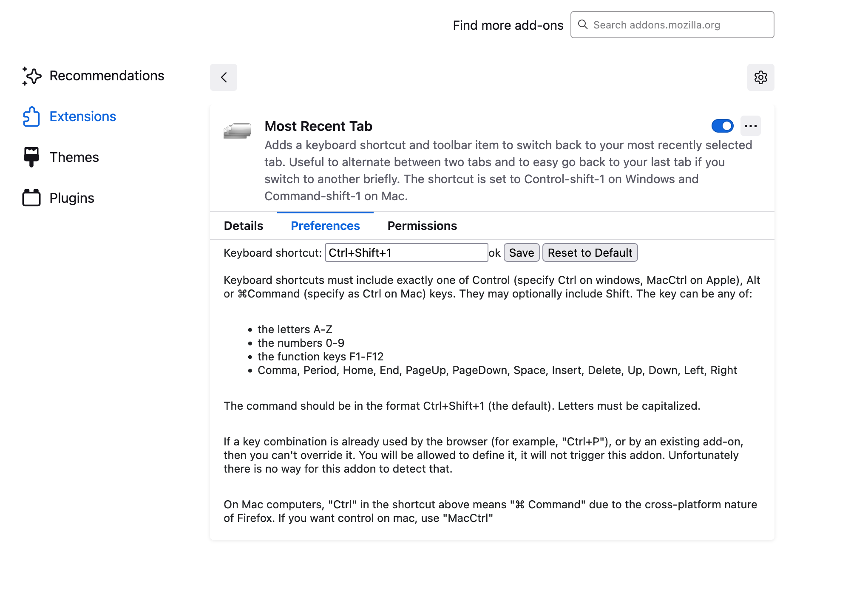This screenshot has height=595, width=868.
Task: Click the search magnifier icon
Action: (583, 25)
